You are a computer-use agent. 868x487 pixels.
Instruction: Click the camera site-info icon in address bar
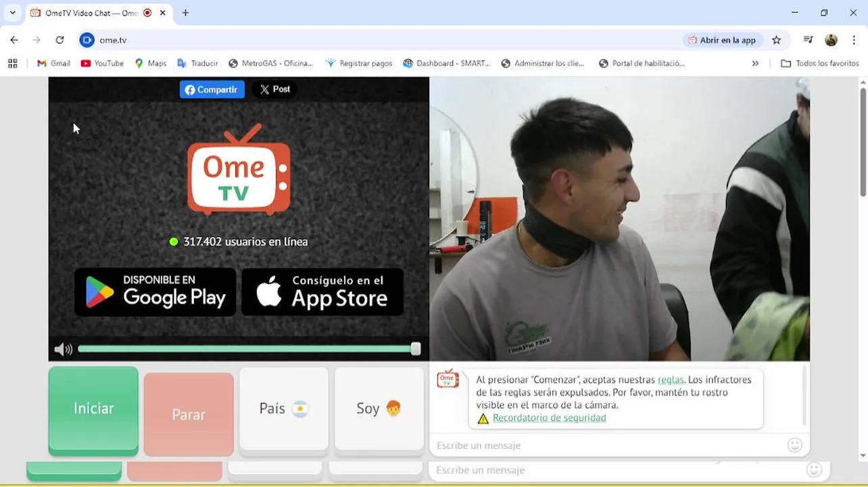coord(87,40)
